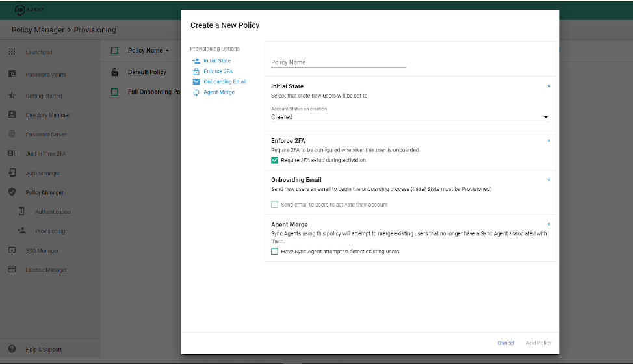Cancel the new policy dialog
The height and width of the screenshot is (364, 633).
tap(506, 343)
